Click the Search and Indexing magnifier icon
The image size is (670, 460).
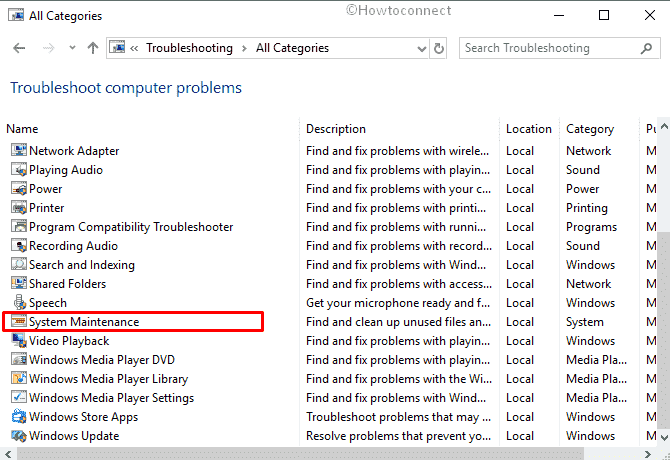pos(19,264)
